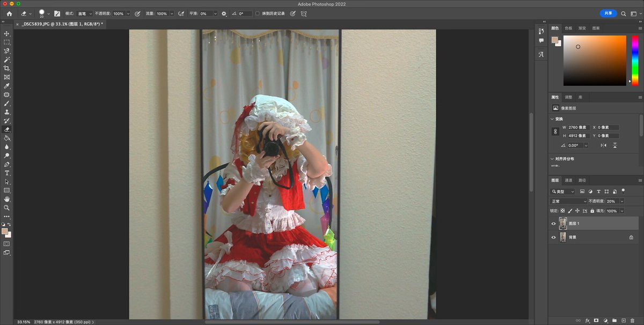This screenshot has height=325, width=644.
Task: Open smoothing options gear
Action: coord(224,13)
